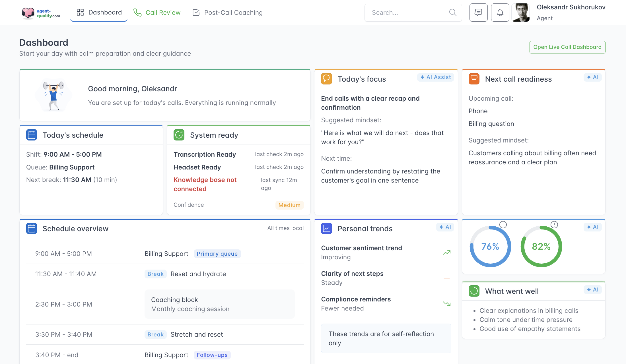The image size is (626, 364).
Task: Select the Dashboard tab
Action: tap(99, 13)
